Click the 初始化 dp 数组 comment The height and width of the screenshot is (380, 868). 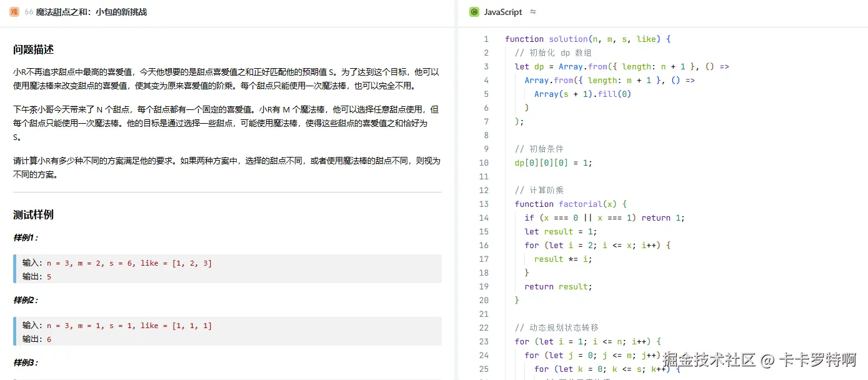[x=562, y=52]
